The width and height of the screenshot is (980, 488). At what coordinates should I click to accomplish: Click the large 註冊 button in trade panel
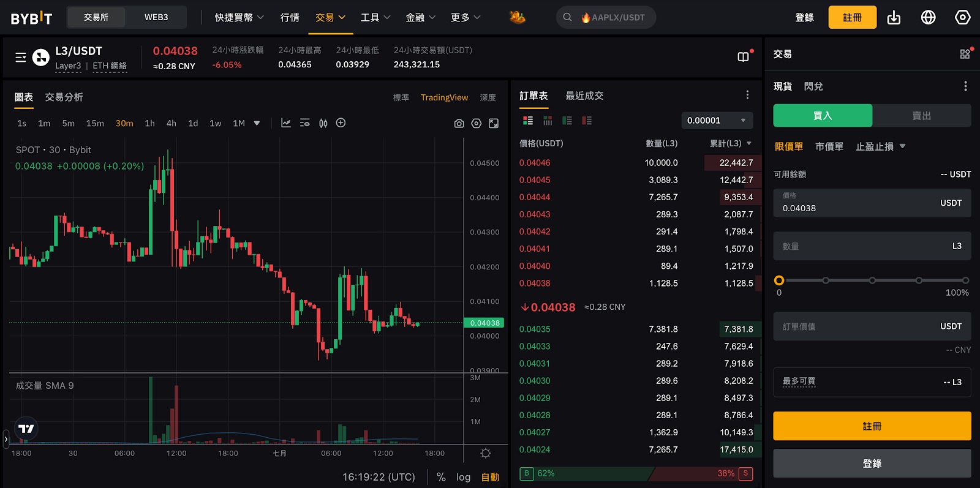pos(872,426)
